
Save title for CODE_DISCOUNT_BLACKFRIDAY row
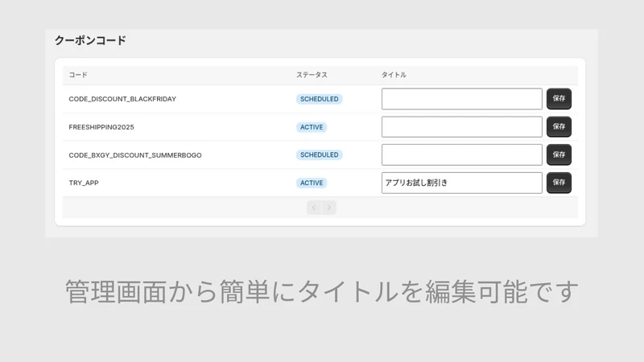pos(559,98)
